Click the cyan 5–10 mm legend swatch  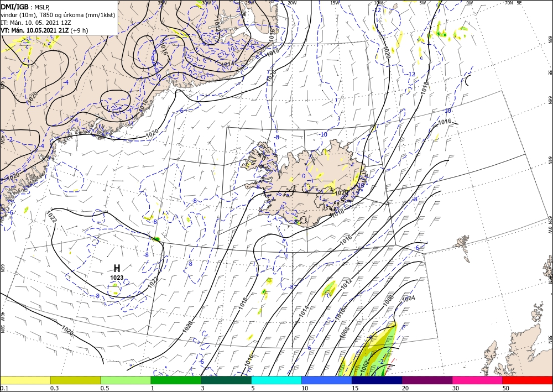276,380
